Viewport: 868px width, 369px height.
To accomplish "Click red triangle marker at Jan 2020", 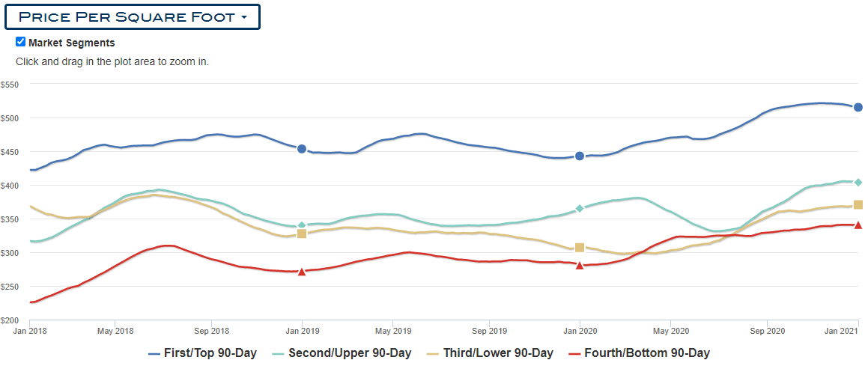I will point(580,266).
